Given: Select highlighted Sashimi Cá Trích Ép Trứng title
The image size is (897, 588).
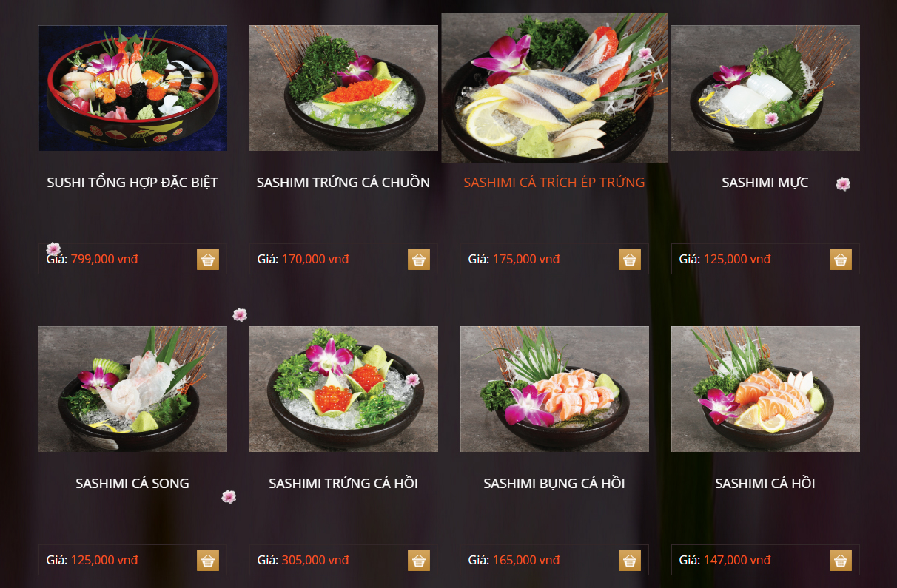Looking at the screenshot, I should coord(554,182).
